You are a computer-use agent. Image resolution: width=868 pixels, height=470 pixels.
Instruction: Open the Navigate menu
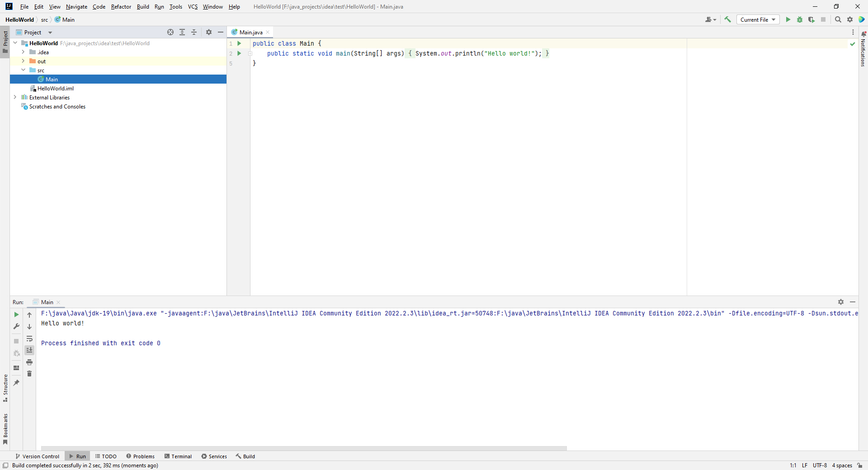point(76,6)
